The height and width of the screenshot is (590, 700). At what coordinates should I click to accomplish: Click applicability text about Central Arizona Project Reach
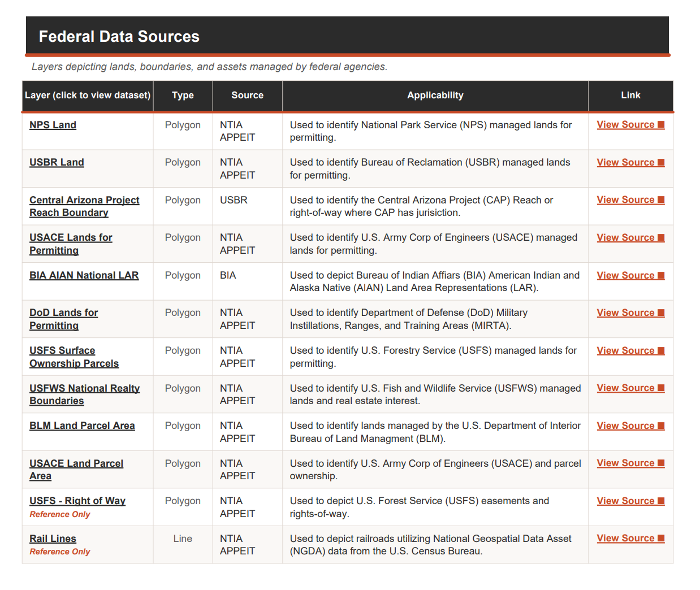click(x=421, y=206)
